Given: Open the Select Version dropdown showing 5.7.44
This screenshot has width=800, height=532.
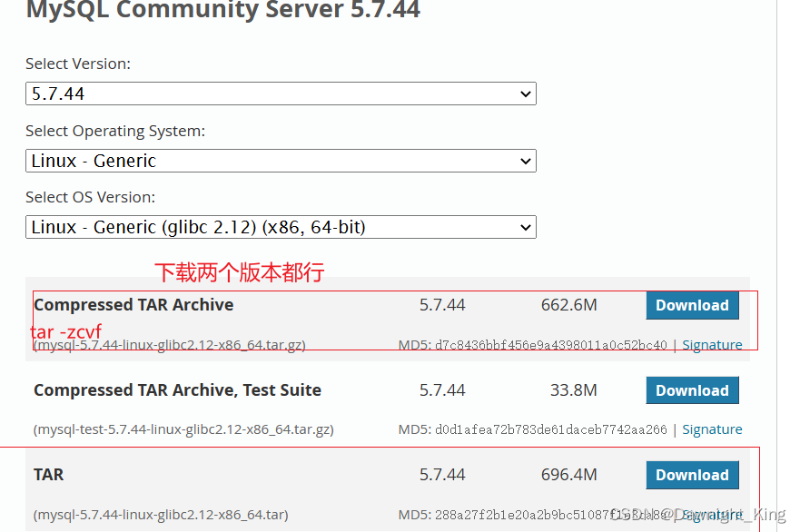Looking at the screenshot, I should pos(281,94).
